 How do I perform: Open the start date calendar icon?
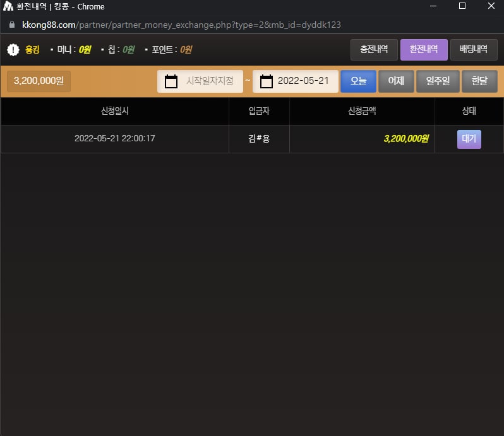point(171,81)
